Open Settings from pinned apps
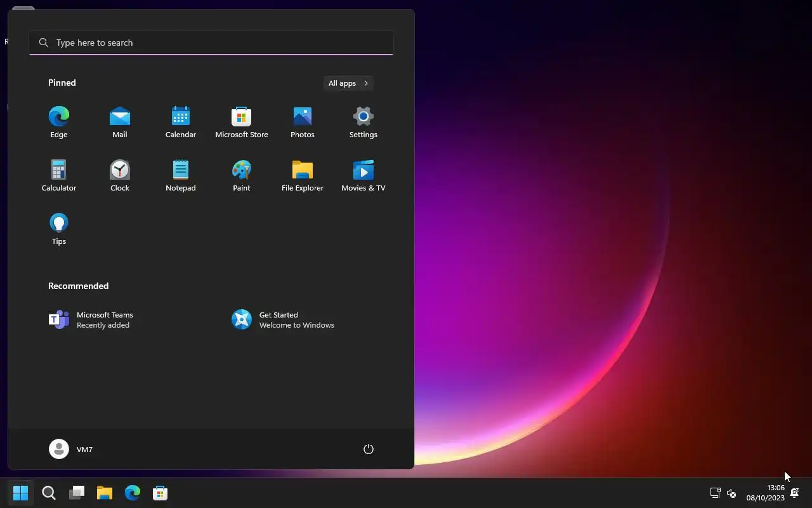This screenshot has height=508, width=812. tap(363, 122)
